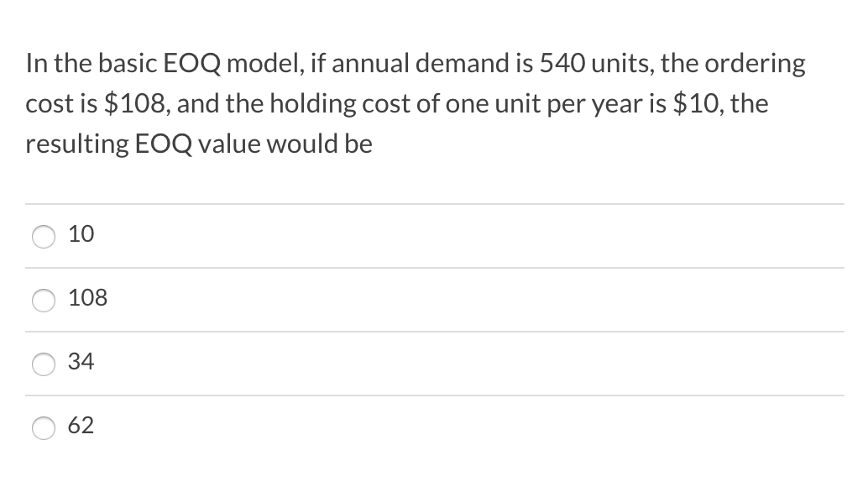Click the answer text 62
Image resolution: width=868 pixels, height=487 pixels.
pos(81,426)
